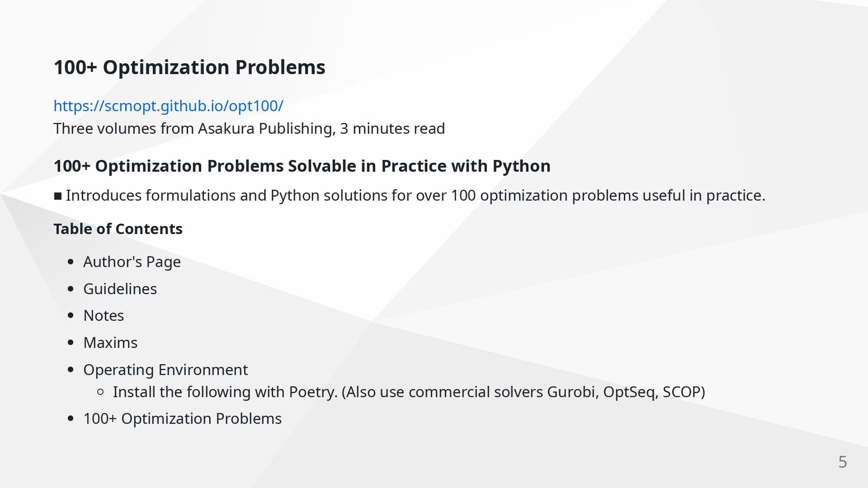
Task: Select the Guidelines contents item
Action: click(x=120, y=289)
